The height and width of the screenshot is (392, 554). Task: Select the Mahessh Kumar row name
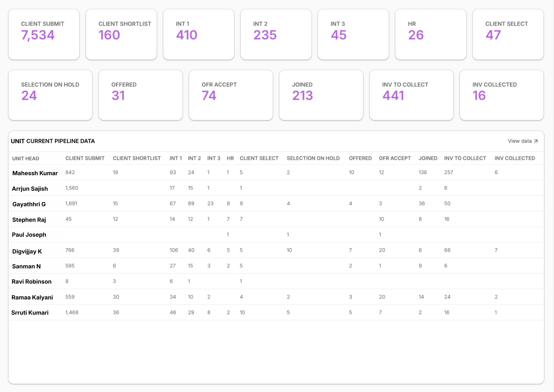35,173
